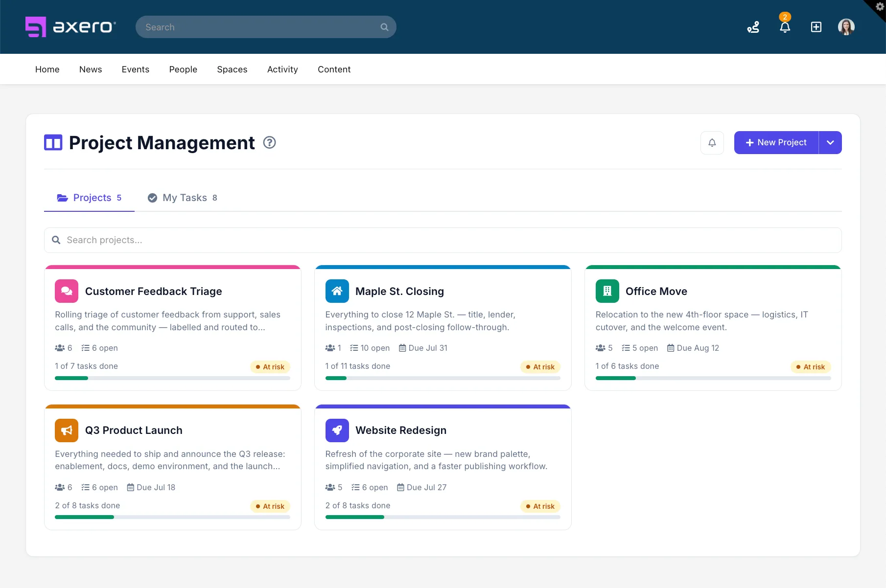Open Website Redesign project title
Viewport: 886px width, 588px height.
pos(401,430)
